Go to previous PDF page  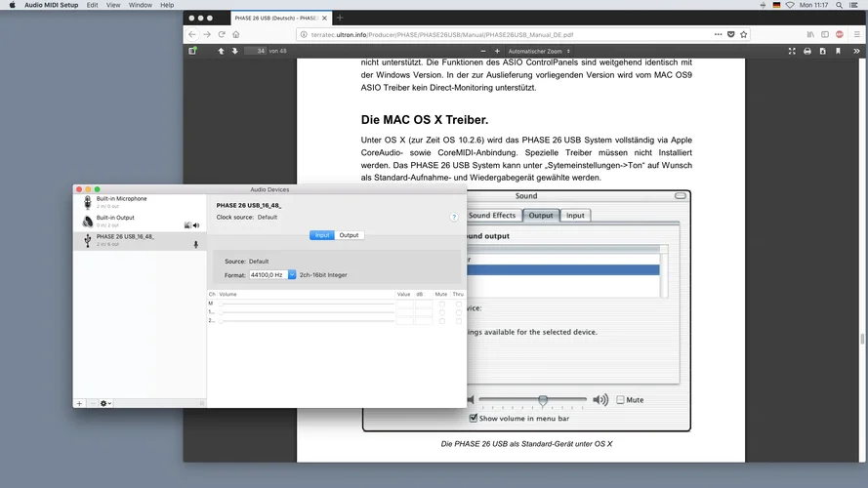(x=221, y=51)
